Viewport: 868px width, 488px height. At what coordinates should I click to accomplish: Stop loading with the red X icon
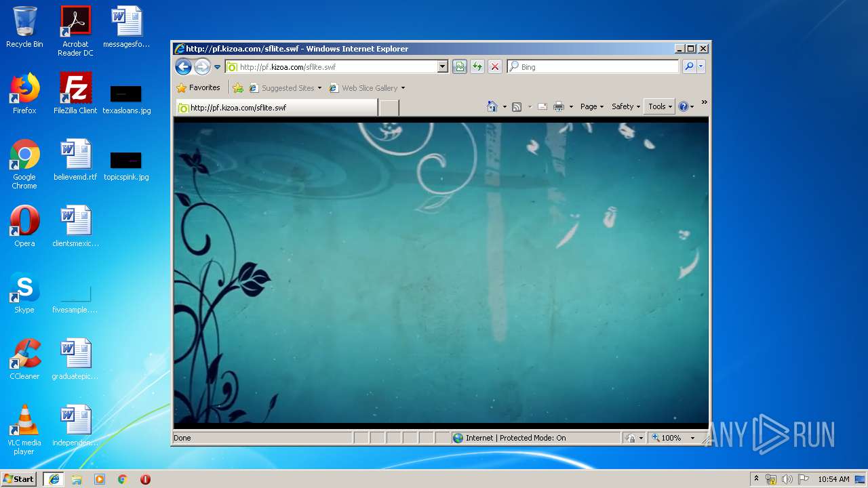495,66
